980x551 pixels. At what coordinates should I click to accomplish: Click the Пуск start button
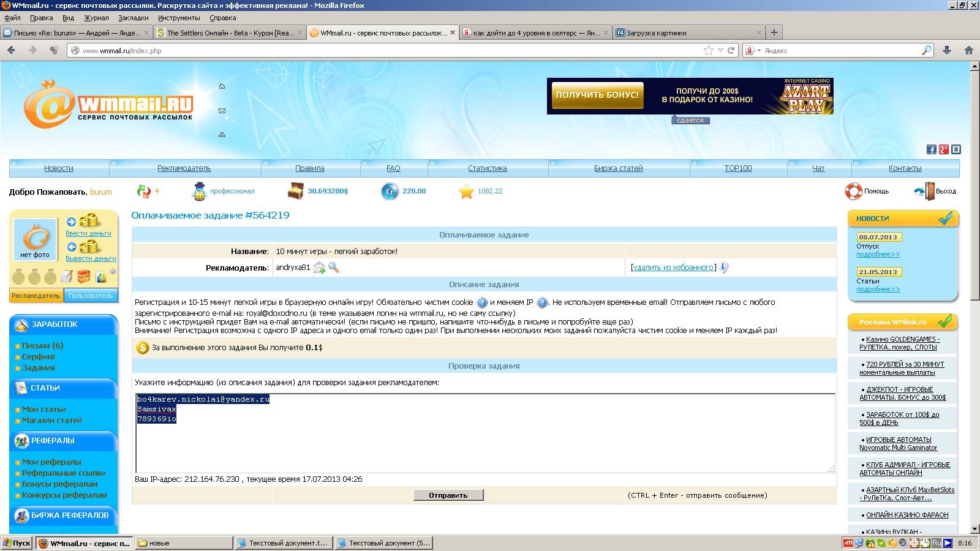coord(17,543)
